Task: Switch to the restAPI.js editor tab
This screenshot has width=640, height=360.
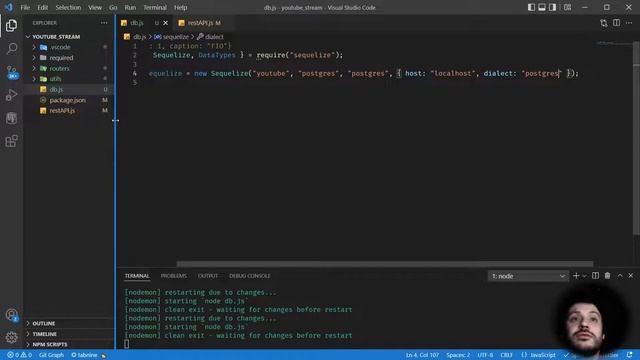Action: [200, 23]
